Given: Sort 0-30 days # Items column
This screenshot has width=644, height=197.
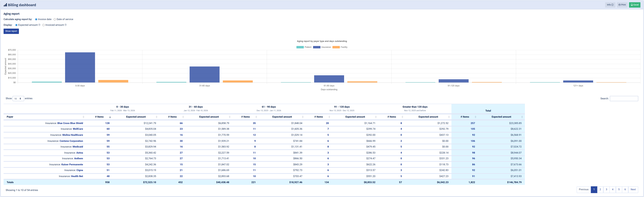Looking at the screenshot, I should pyautogui.click(x=110, y=117).
